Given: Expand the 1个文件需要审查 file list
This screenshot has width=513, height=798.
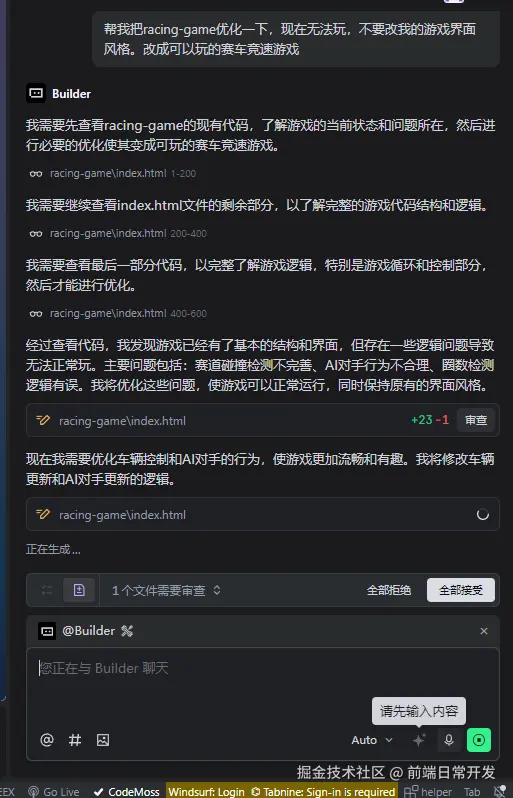Looking at the screenshot, I should point(166,590).
